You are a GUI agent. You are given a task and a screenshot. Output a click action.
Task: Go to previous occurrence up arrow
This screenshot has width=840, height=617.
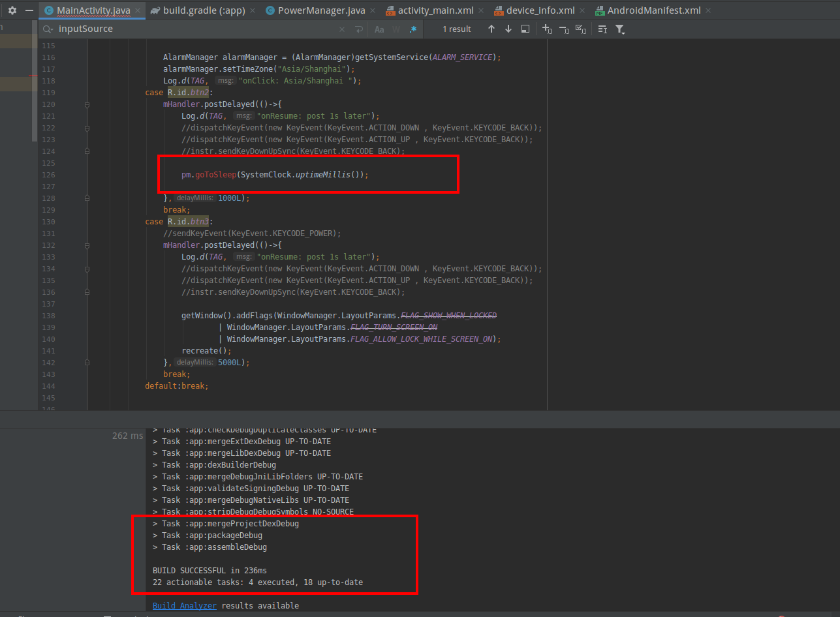[491, 29]
